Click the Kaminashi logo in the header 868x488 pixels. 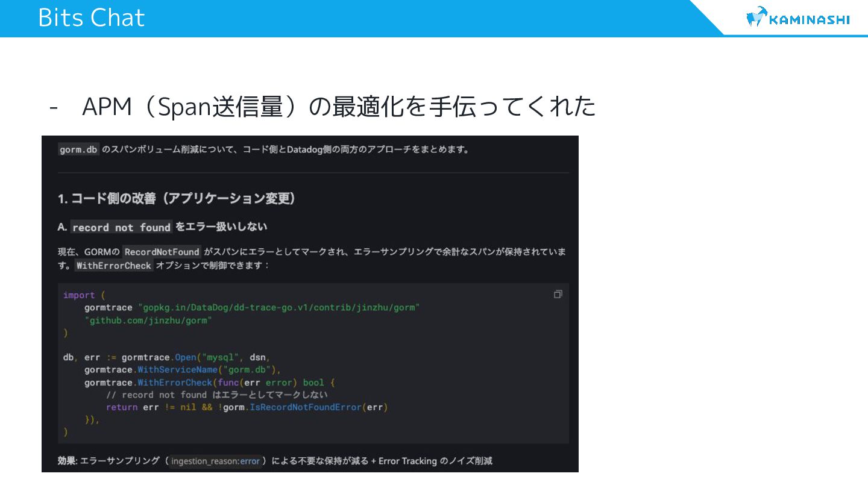coord(797,17)
